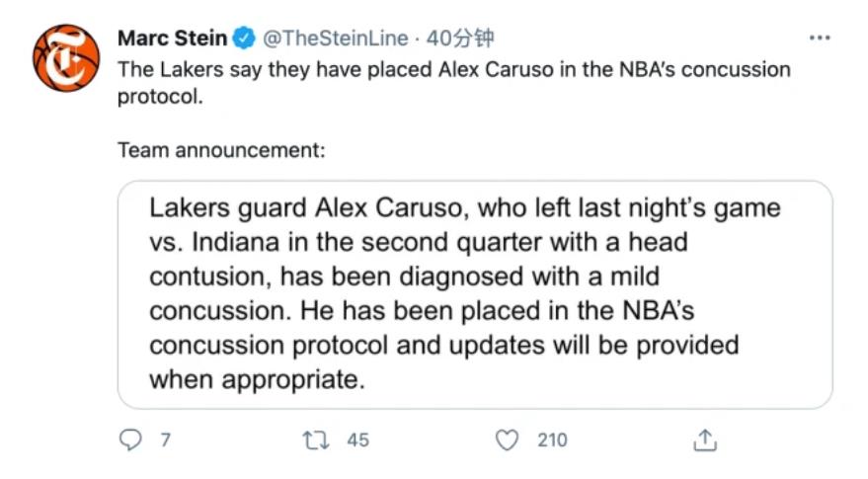
Task: Click the "Team announcement:" line
Action: coord(222,150)
